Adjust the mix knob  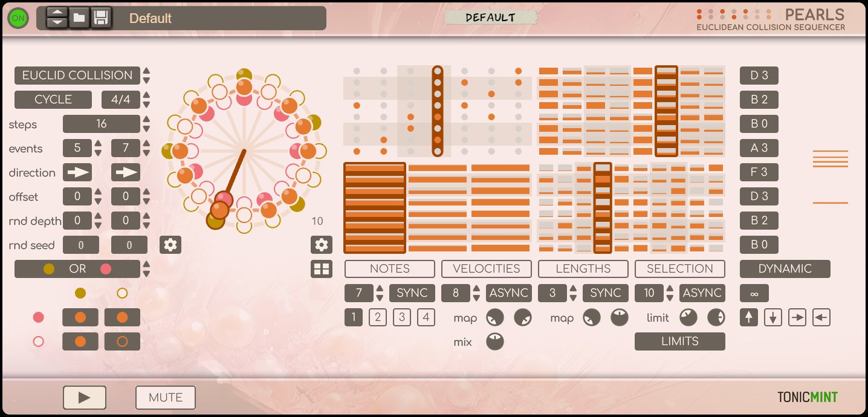(494, 341)
